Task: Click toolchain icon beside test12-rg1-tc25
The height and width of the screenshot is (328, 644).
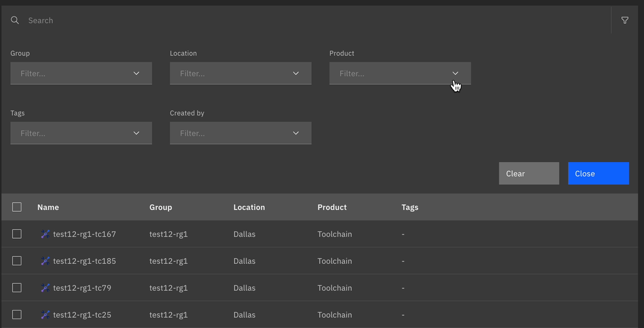Action: pyautogui.click(x=45, y=315)
